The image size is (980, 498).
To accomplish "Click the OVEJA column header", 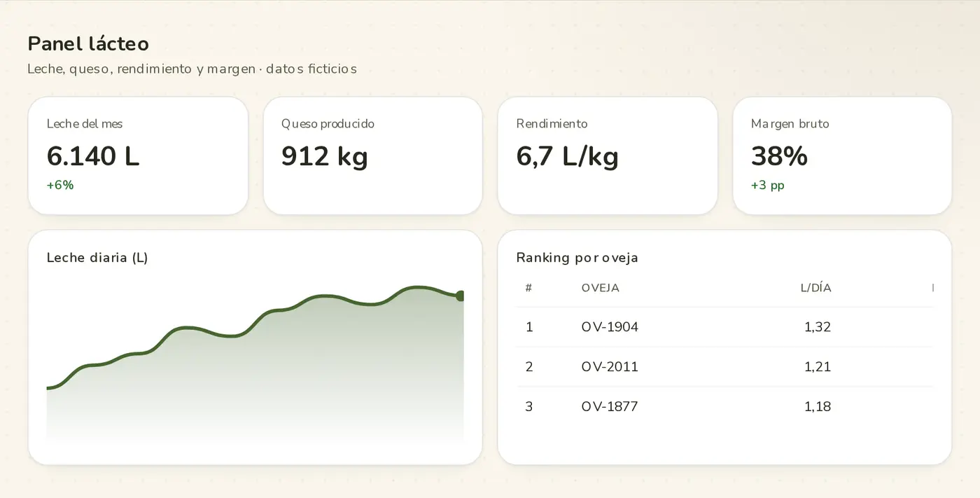I will (601, 288).
